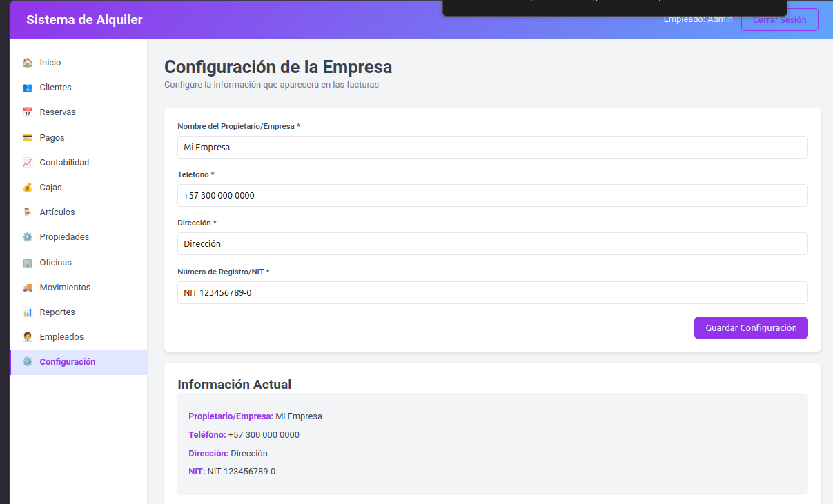Screen dimensions: 833x504
Task: Open the Empleados menu item
Action: click(79, 337)
